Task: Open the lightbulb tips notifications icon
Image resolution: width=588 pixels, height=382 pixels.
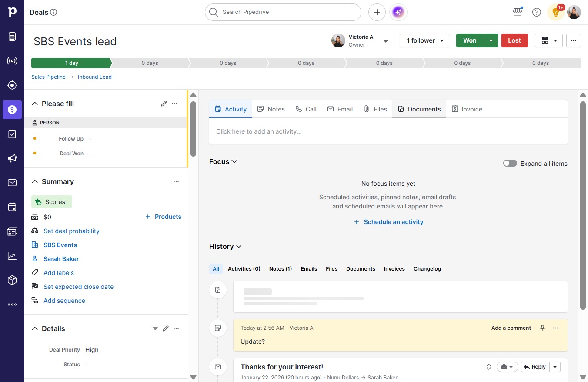Action: point(556,12)
